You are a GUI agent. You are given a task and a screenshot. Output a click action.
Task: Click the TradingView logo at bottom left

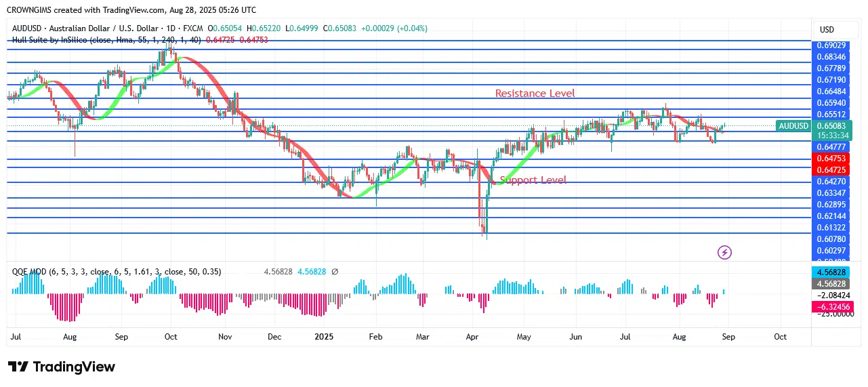click(x=62, y=367)
